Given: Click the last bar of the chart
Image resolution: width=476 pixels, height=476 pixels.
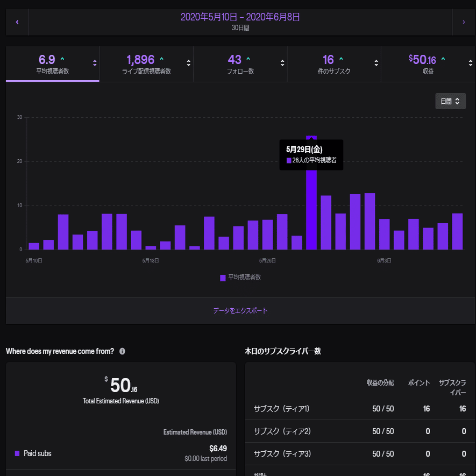Looking at the screenshot, I should pyautogui.click(x=457, y=231).
